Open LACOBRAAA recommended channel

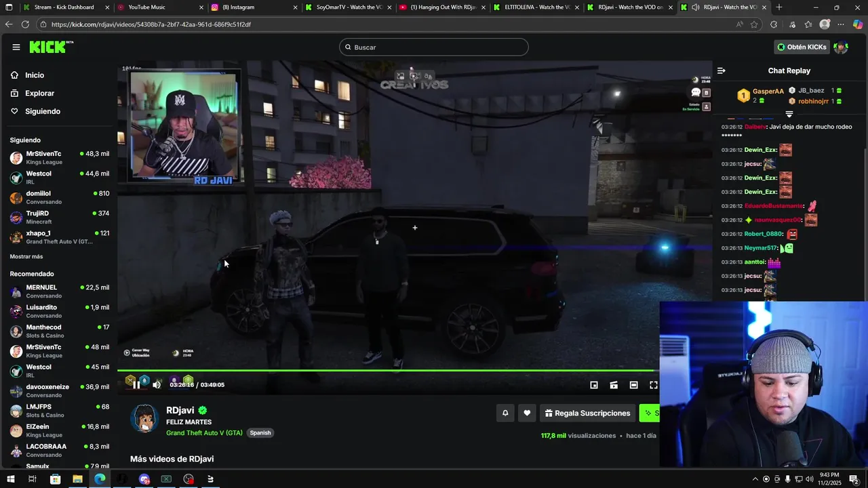coord(60,450)
